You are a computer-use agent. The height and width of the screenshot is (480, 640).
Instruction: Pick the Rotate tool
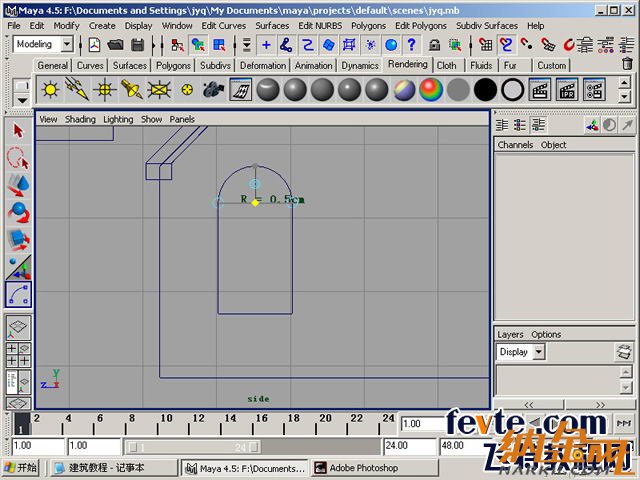click(x=18, y=212)
